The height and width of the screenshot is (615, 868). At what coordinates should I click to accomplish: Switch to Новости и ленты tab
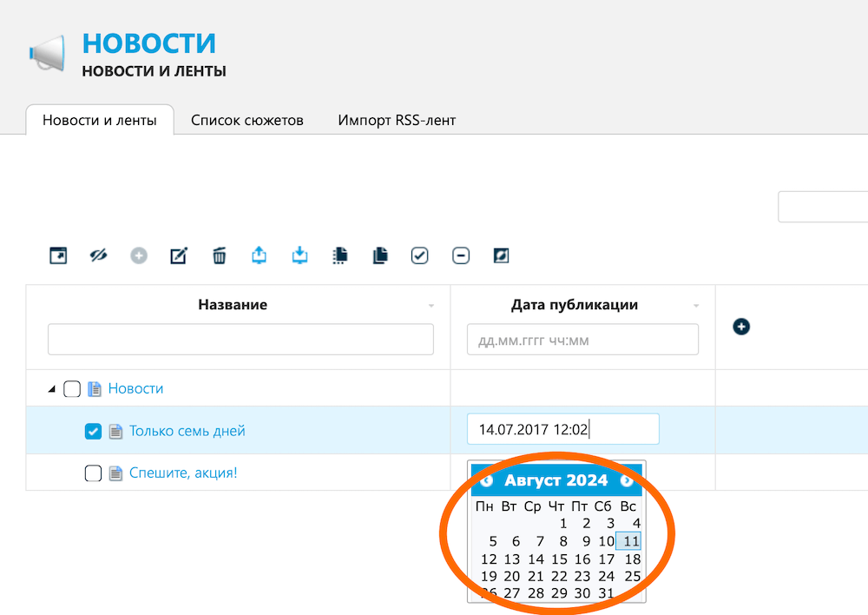point(100,120)
